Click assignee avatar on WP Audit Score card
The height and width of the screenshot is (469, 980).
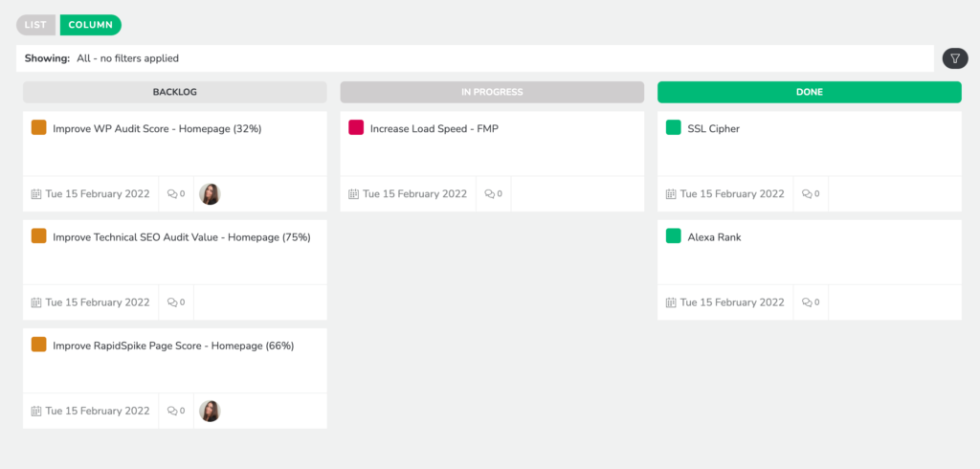(210, 194)
